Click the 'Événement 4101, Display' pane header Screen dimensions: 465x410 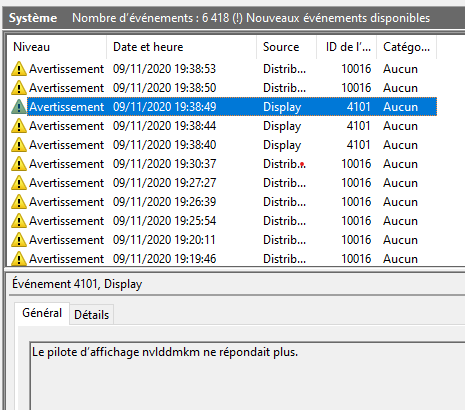77,284
